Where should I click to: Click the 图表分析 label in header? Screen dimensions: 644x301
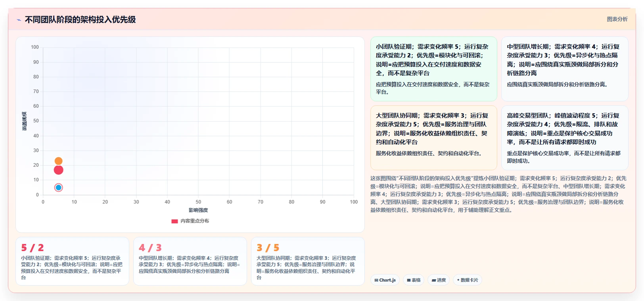(617, 19)
